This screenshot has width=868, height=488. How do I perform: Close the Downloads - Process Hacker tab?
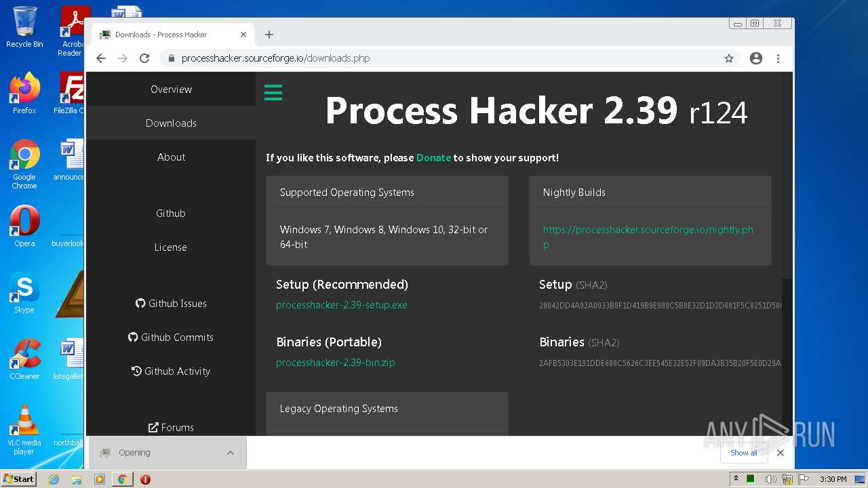pos(243,35)
